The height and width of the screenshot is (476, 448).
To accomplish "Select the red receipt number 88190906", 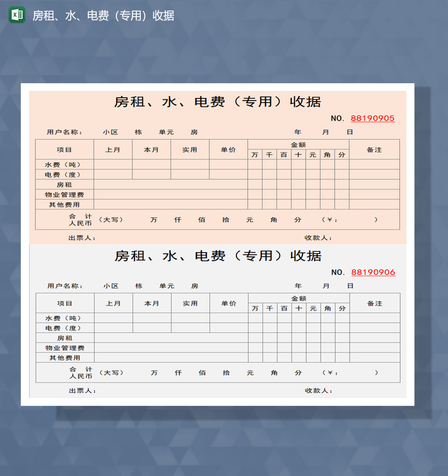I will click(x=373, y=272).
